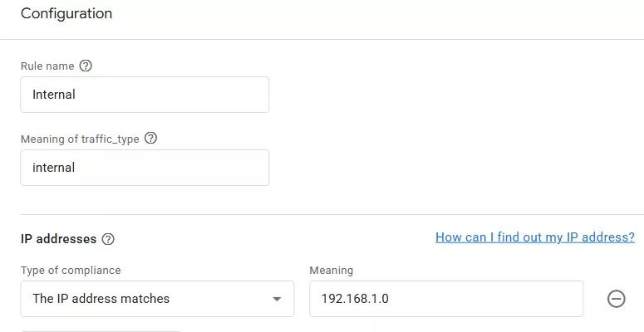This screenshot has width=644, height=332.
Task: Click the lowercase 'internal' value text
Action: pyautogui.click(x=54, y=168)
